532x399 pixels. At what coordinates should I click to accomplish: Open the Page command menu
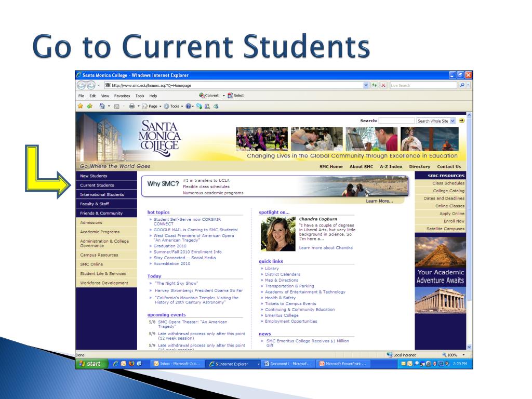(151, 106)
